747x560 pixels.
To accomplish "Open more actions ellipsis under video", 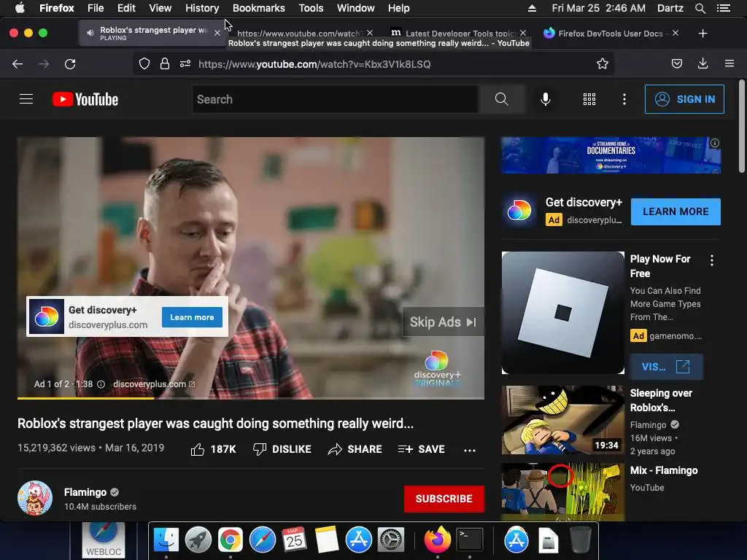I will 470,450.
